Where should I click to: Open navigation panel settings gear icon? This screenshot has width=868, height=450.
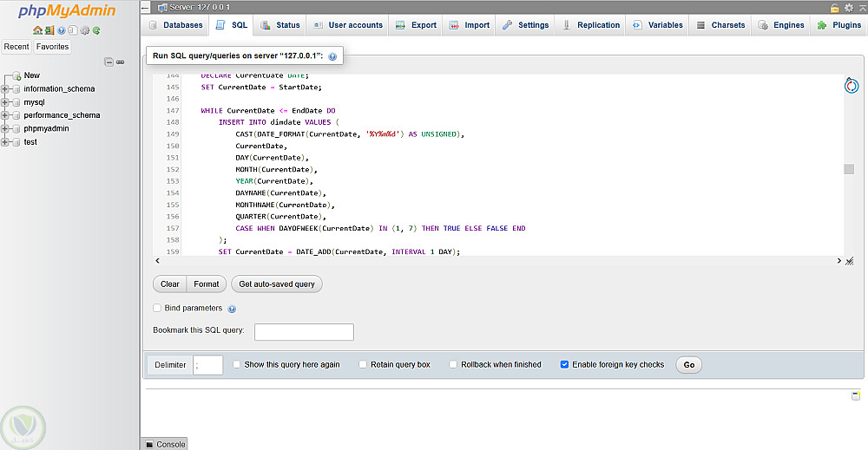pyautogui.click(x=84, y=30)
